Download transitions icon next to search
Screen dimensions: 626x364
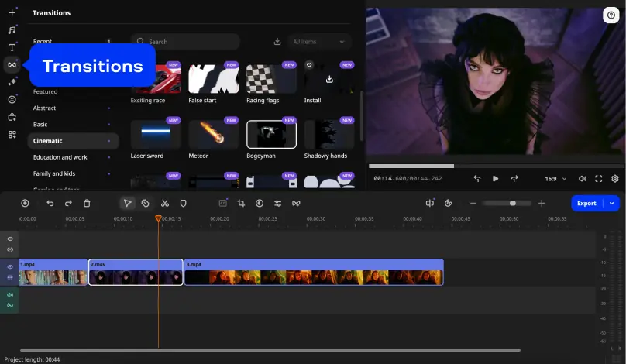coord(277,42)
